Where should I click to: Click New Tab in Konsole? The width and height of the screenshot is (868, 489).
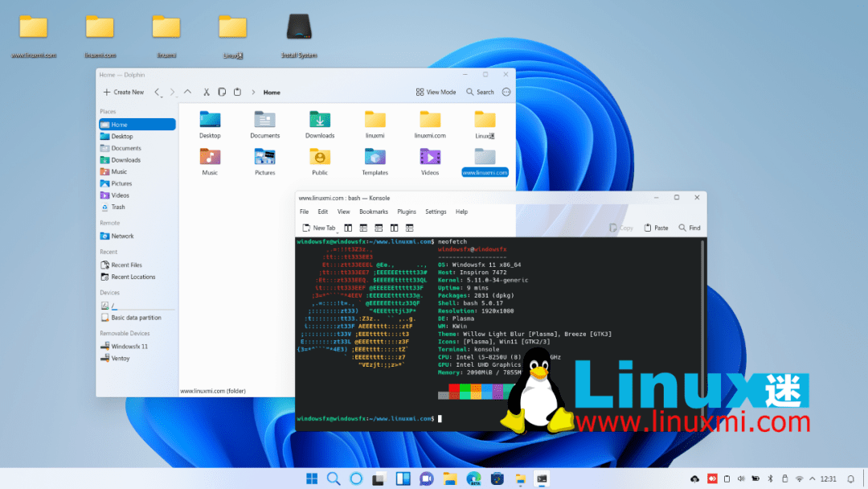coord(319,228)
